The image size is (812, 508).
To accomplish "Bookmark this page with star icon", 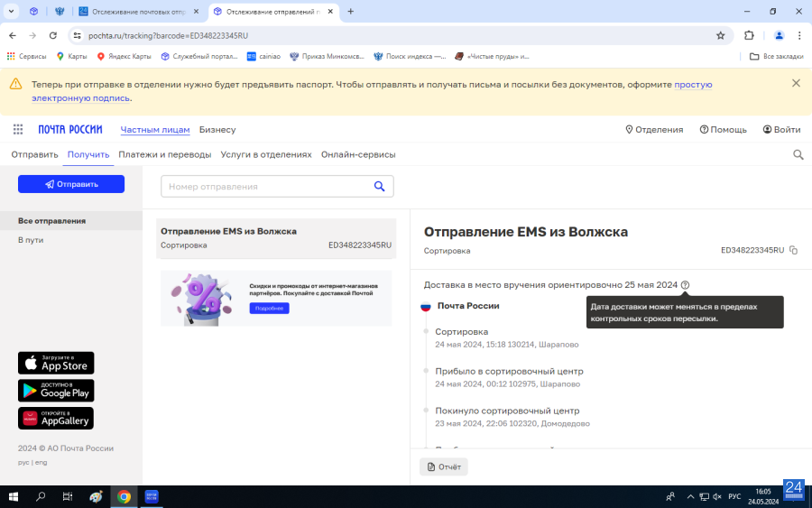I will tap(720, 35).
